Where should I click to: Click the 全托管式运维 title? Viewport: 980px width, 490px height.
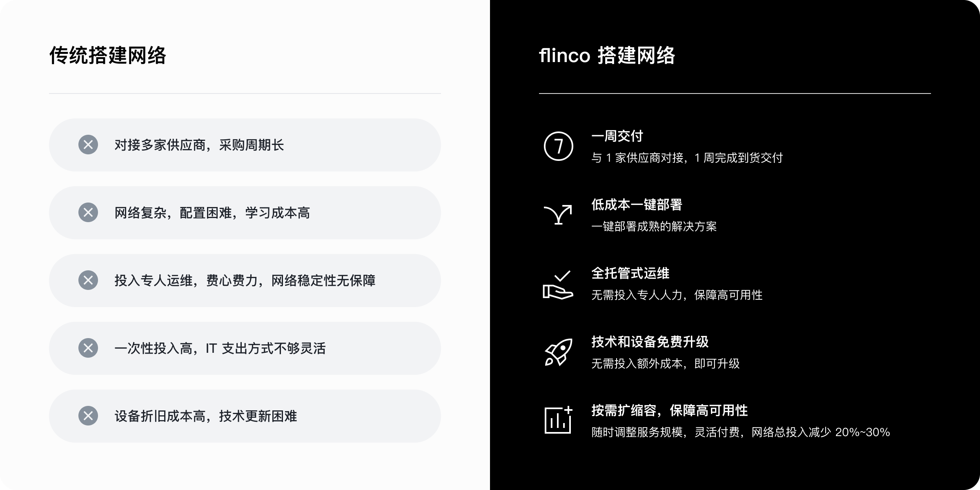(x=630, y=273)
